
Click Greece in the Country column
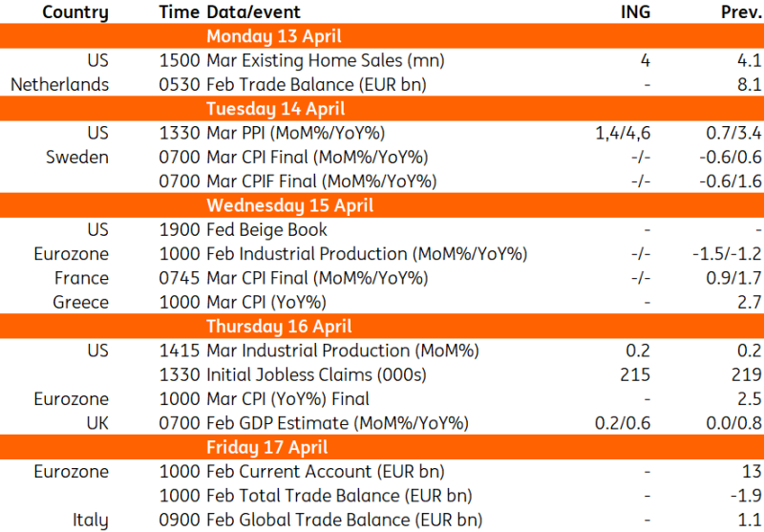80,302
